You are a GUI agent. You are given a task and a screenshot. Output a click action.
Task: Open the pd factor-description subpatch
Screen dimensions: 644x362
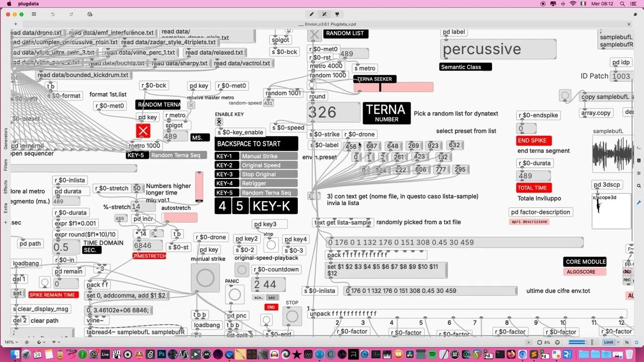click(x=540, y=212)
